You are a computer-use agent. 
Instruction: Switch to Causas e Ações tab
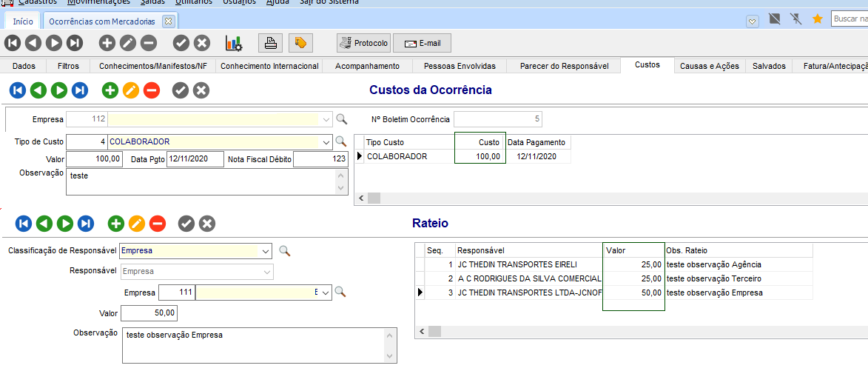coord(709,66)
